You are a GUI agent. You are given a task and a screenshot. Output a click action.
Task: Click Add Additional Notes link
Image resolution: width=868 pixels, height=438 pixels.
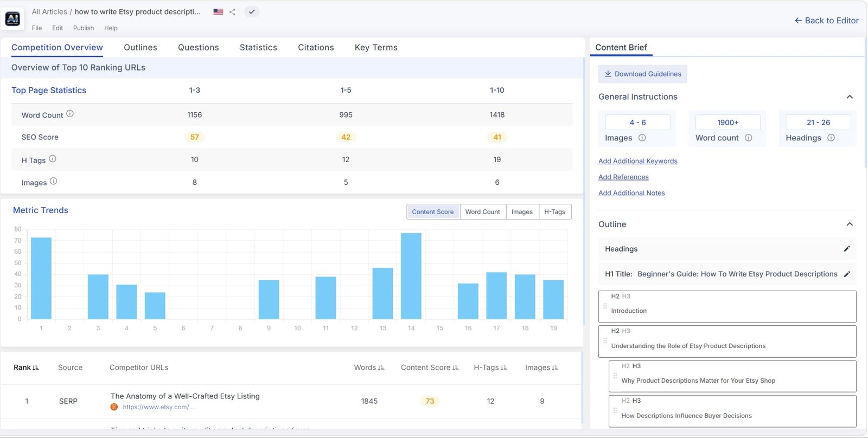(631, 193)
